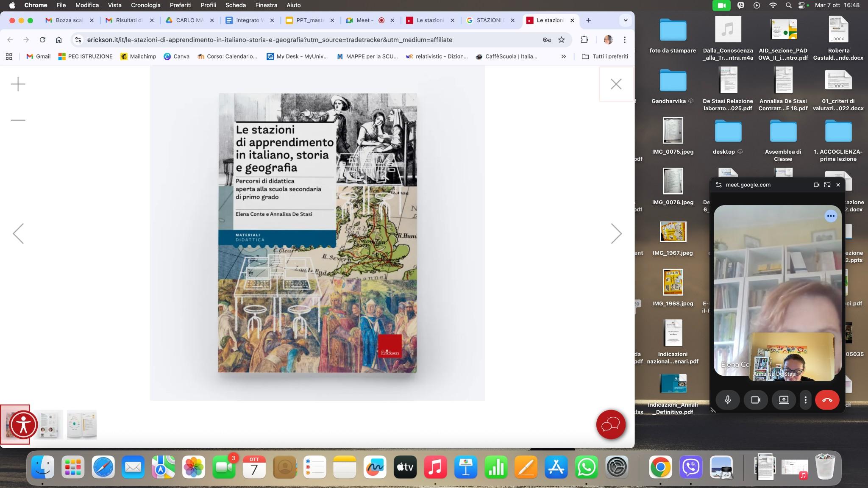Start screen sharing in Meet
Screen dimensions: 868x488
(x=784, y=400)
